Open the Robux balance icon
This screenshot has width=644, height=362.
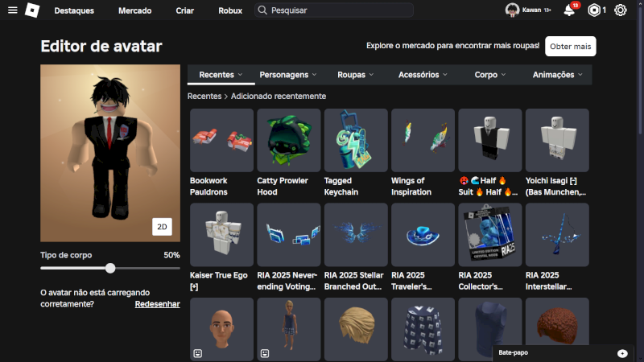tap(594, 10)
